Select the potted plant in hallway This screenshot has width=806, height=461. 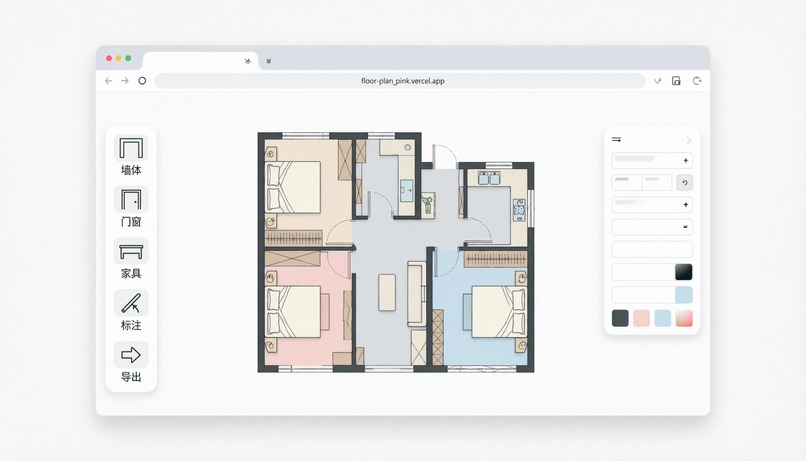tap(428, 205)
